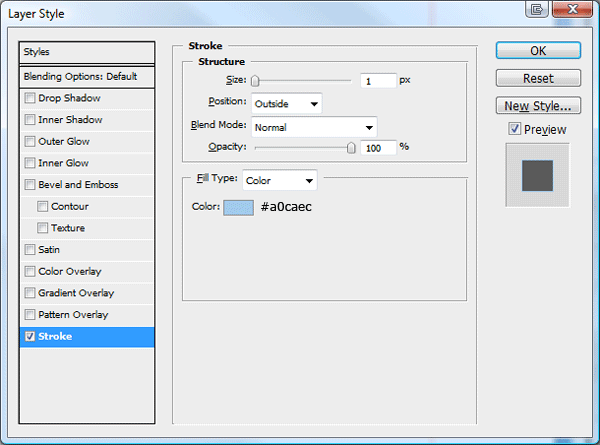
Task: Confirm with the OK button
Action: [538, 51]
